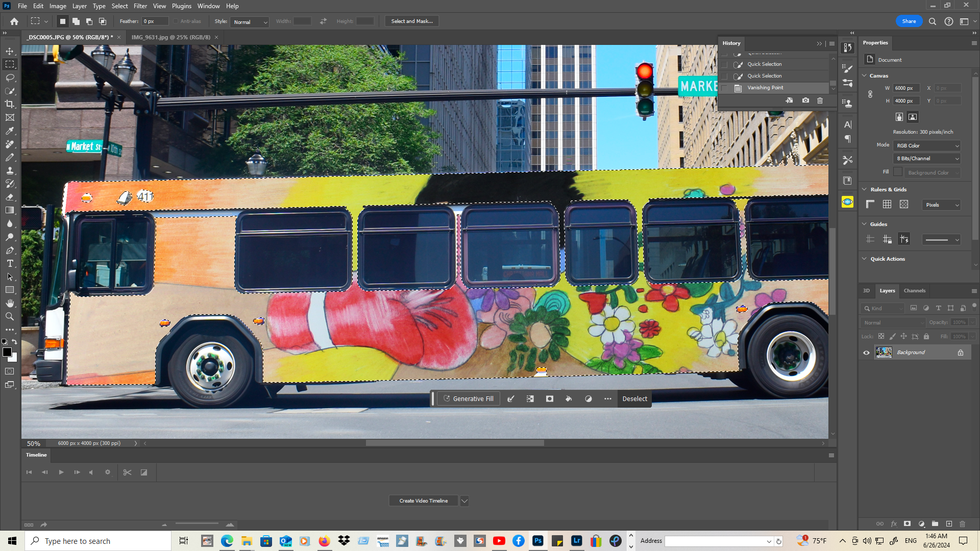Switch to IMG_9631.jpg document tab

(170, 37)
